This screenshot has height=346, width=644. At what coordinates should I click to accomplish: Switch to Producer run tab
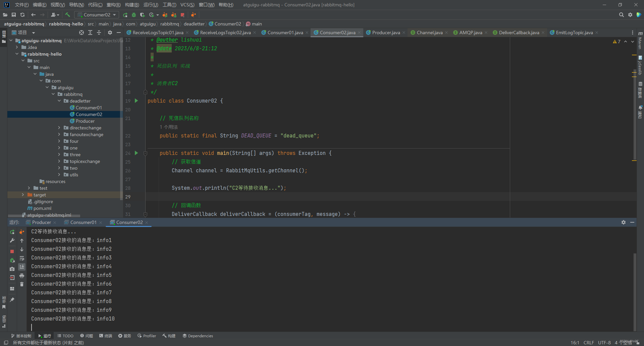click(x=42, y=222)
